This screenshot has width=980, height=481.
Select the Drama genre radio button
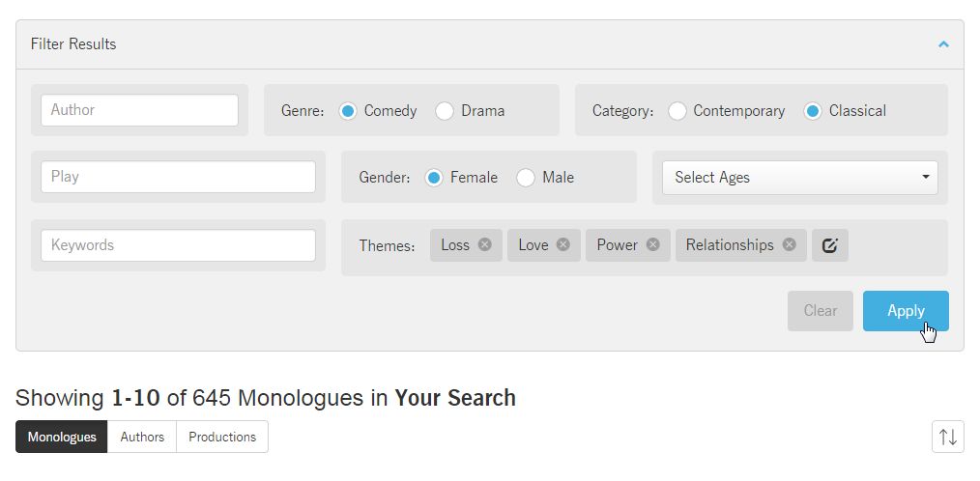[x=445, y=111]
